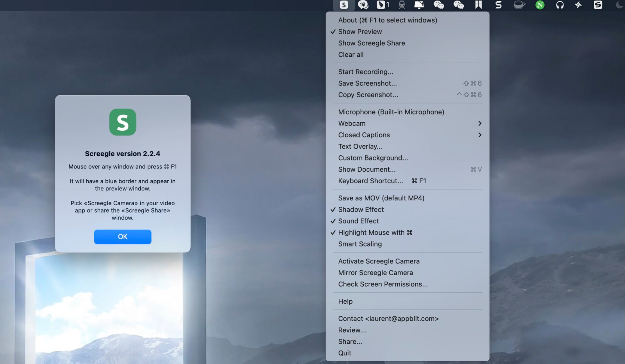Enable Smart Scaling
The image size is (625, 364).
pyautogui.click(x=408, y=244)
